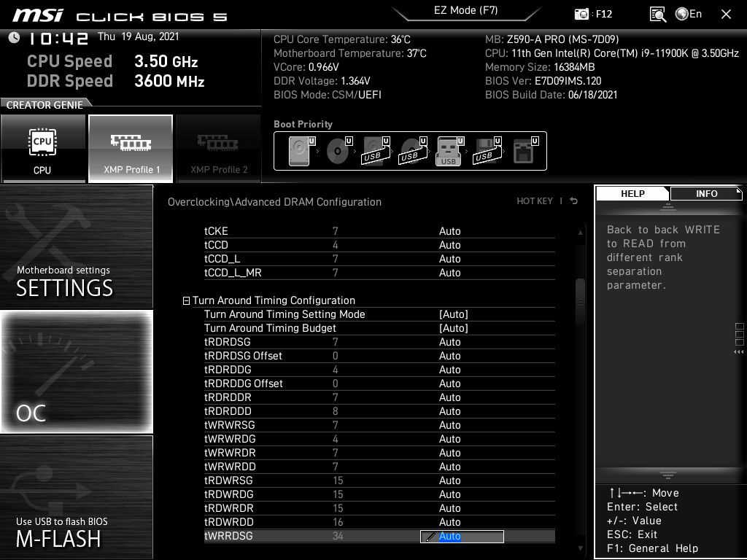This screenshot has width=747, height=560.
Task: Click the help panel top grip handle
Action: click(x=668, y=207)
